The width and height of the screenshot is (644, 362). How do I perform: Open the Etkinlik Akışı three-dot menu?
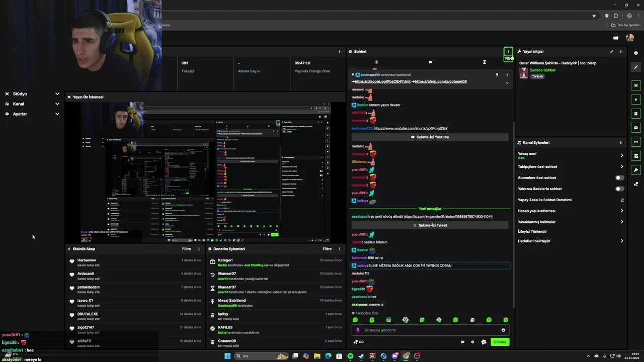(199, 249)
